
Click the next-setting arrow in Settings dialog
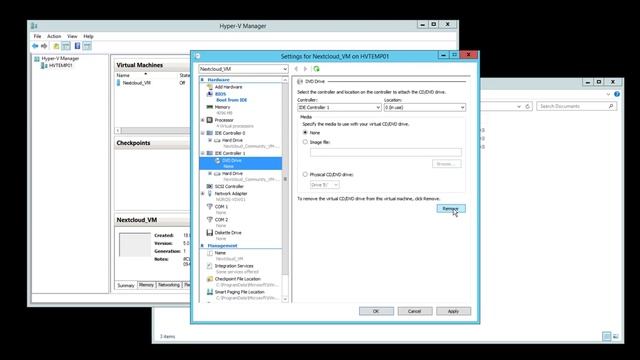(305, 69)
